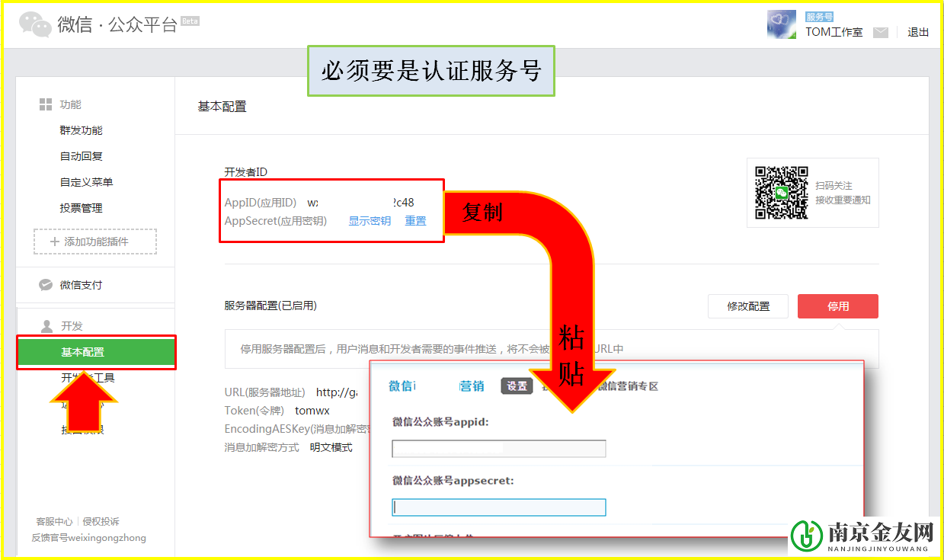Click the 微信公众账号appid input field
The image size is (944, 560).
pyautogui.click(x=498, y=449)
